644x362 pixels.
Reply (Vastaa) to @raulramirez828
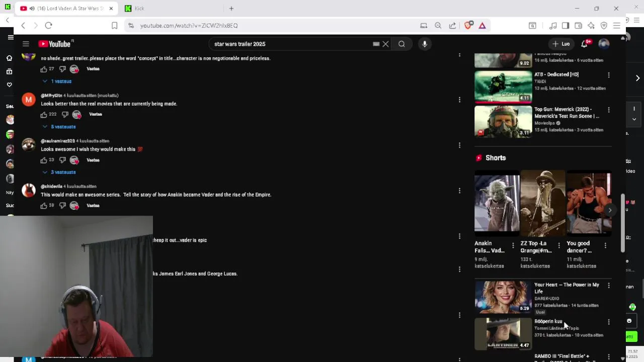(x=93, y=160)
